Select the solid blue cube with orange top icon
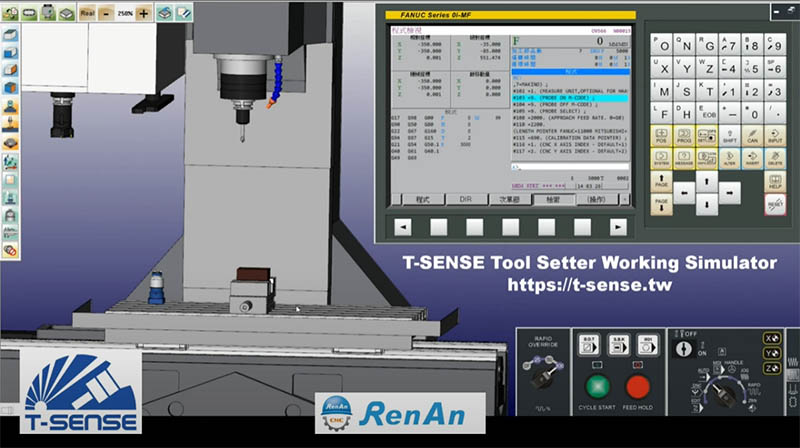Image resolution: width=800 pixels, height=448 pixels. tap(10, 88)
